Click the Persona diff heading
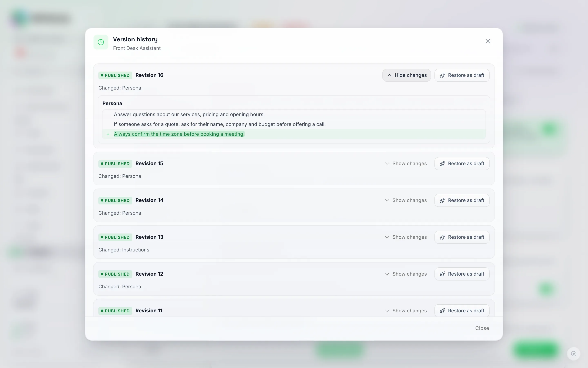 coord(112,103)
